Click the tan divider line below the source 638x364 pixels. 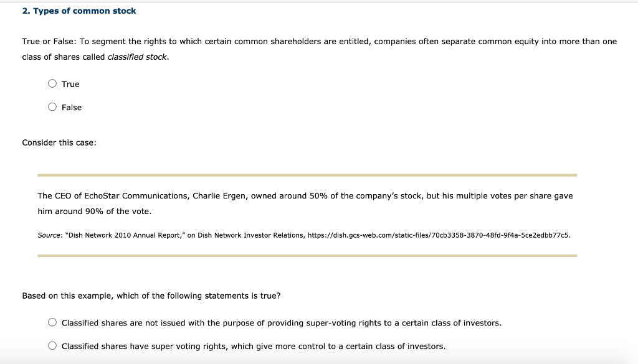point(307,256)
